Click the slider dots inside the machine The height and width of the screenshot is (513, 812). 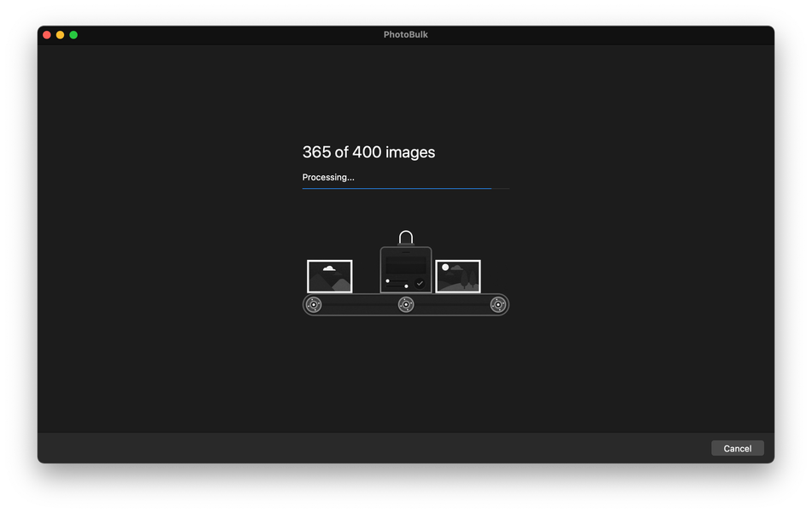pyautogui.click(x=397, y=284)
